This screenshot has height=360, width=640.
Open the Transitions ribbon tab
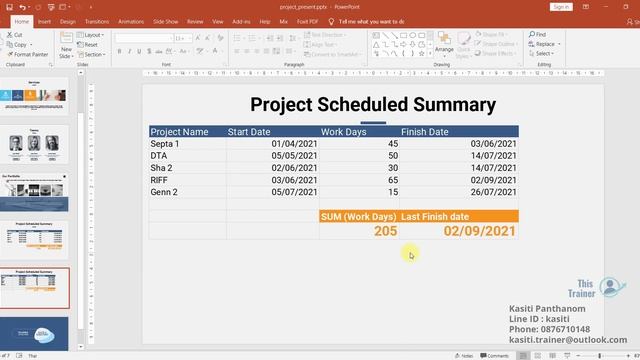pos(97,22)
